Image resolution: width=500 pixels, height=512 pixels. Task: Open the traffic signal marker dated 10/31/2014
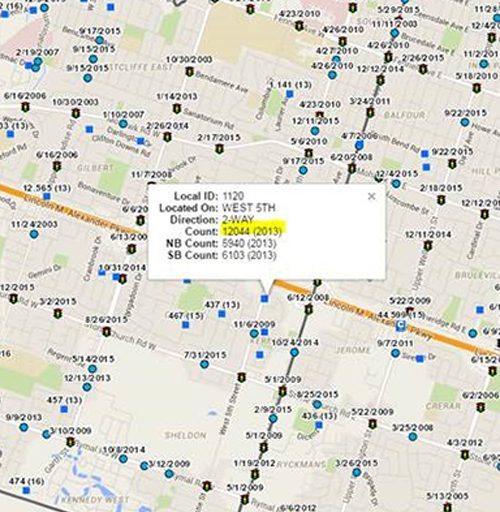pos(123,278)
